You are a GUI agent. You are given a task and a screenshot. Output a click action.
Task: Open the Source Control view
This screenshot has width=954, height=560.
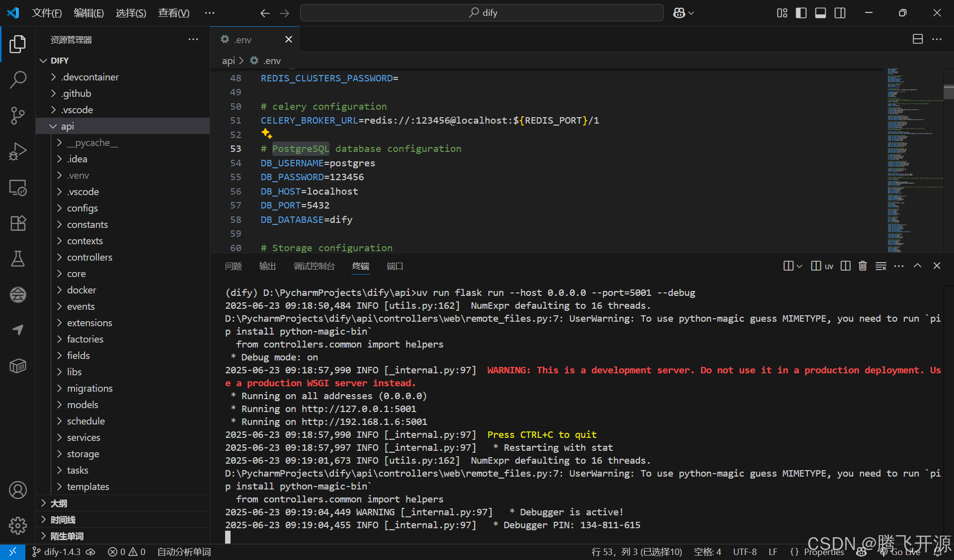(x=18, y=115)
